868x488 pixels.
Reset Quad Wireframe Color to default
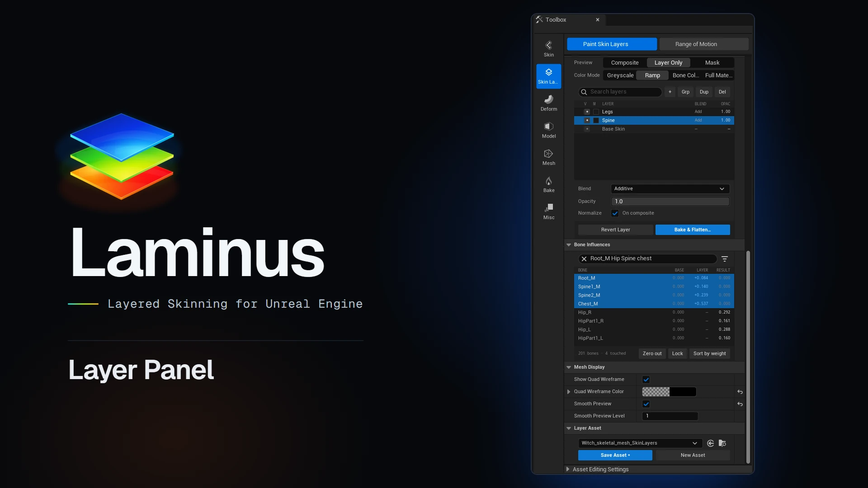coord(740,392)
